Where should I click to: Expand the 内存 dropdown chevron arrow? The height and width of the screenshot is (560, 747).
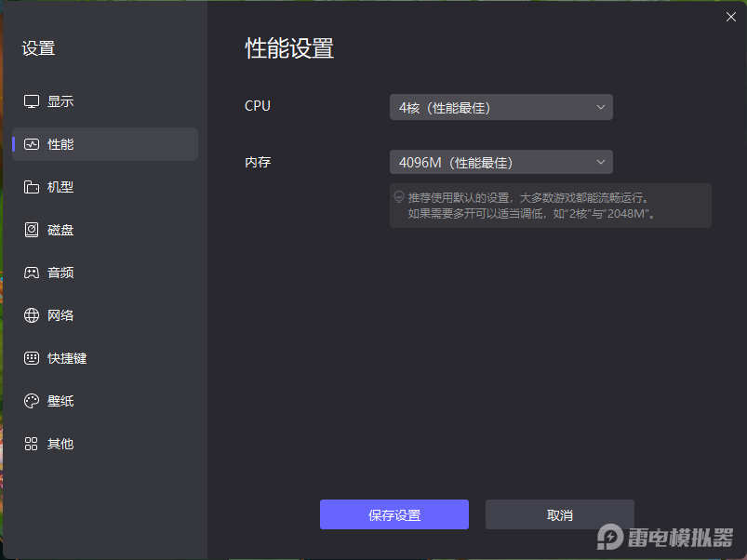click(x=601, y=162)
